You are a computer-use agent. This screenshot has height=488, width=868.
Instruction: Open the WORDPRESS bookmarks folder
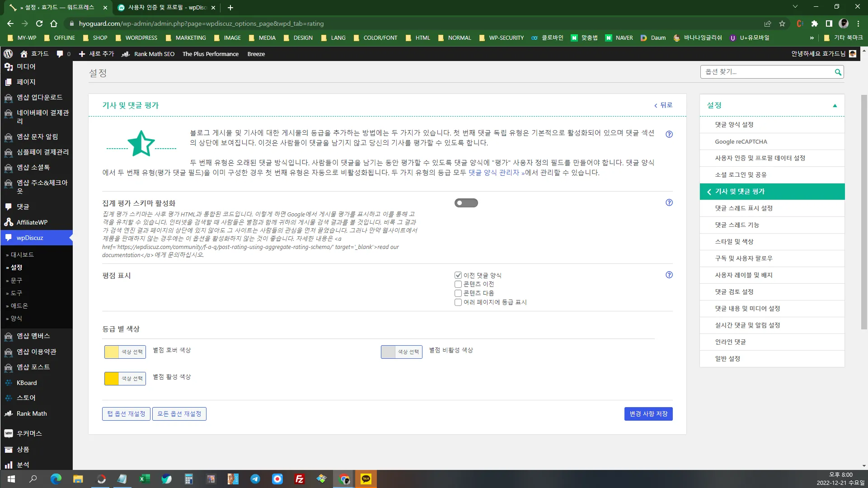(x=136, y=38)
